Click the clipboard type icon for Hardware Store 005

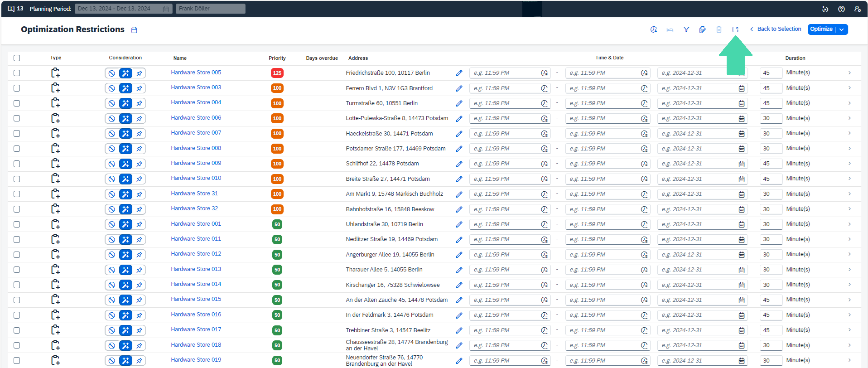(x=55, y=73)
